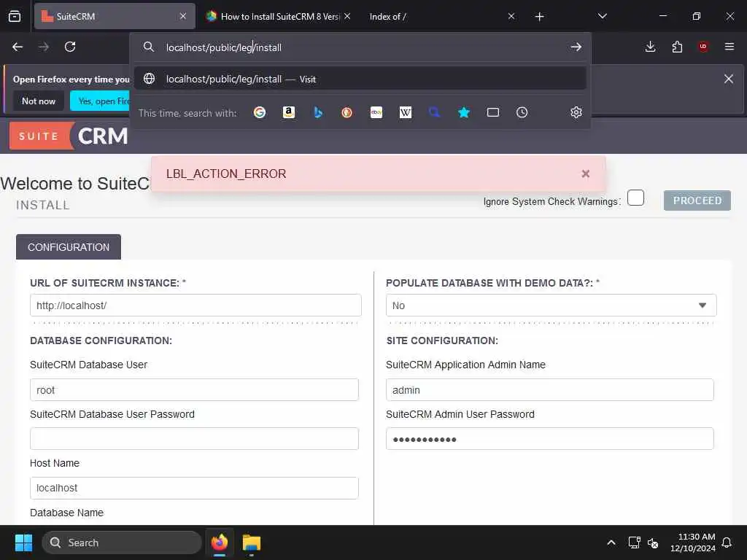Click the SuiteCRM Database User field
Image resolution: width=747 pixels, height=560 pixels.
(x=194, y=389)
